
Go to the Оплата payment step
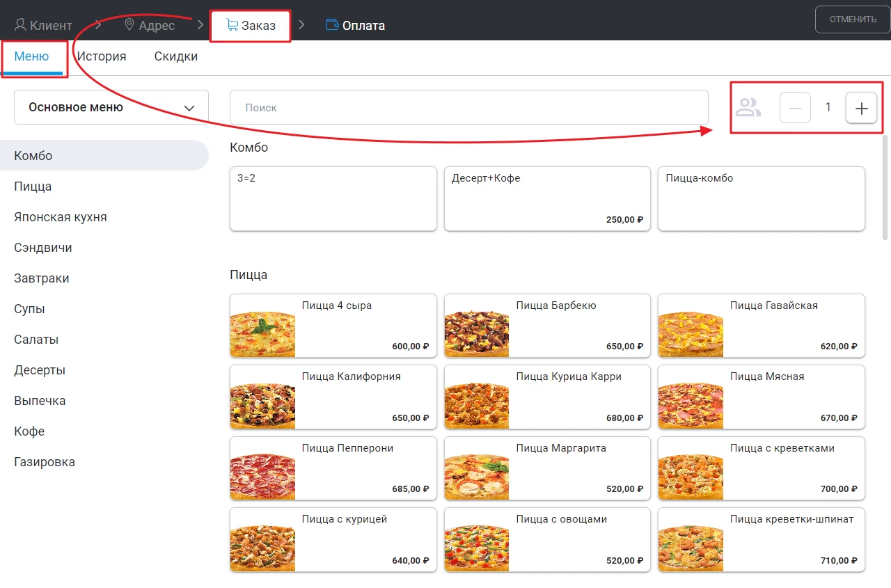coord(356,26)
